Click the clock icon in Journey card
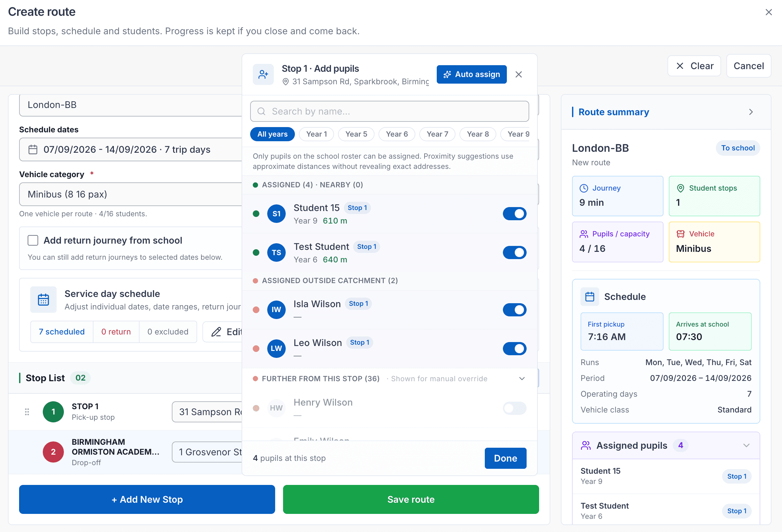 [x=584, y=188]
